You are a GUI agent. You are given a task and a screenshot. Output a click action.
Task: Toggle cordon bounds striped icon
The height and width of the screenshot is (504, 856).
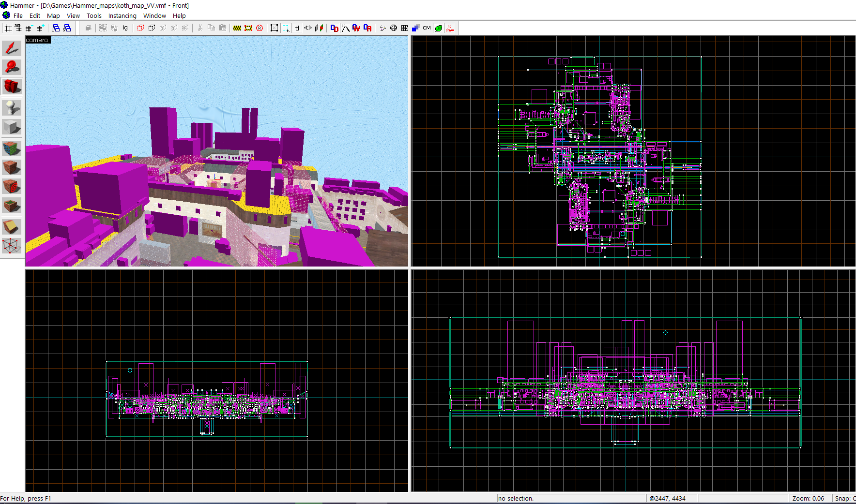[237, 28]
